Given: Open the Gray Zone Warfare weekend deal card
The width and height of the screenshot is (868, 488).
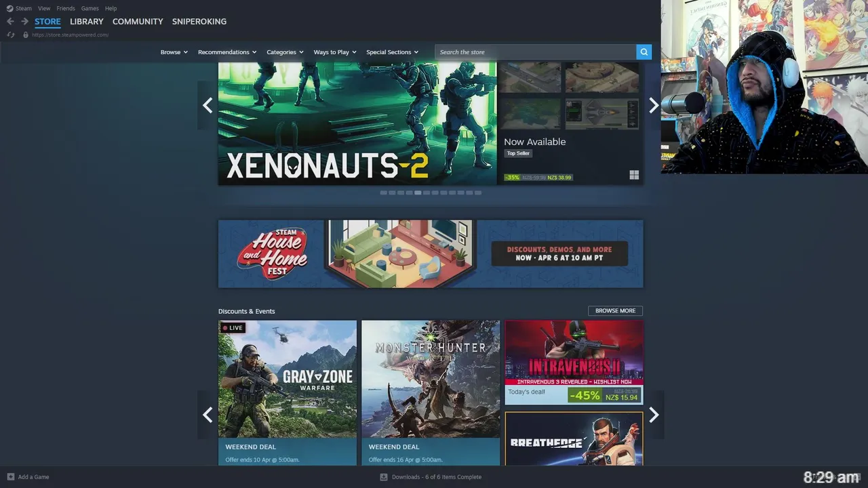Looking at the screenshot, I should [288, 393].
